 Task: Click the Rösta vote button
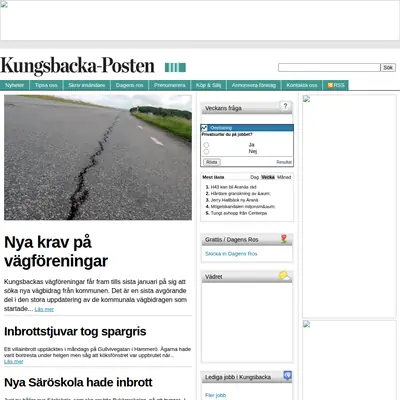tap(212, 162)
